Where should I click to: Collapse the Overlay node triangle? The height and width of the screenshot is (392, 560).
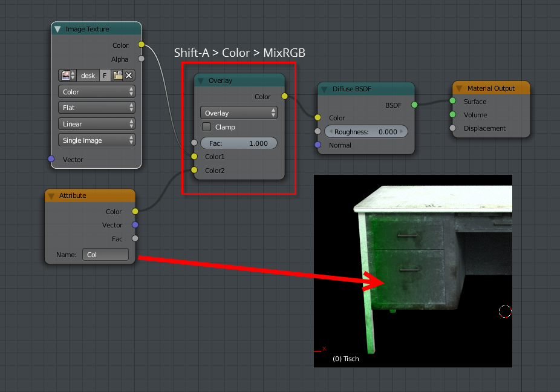[200, 80]
